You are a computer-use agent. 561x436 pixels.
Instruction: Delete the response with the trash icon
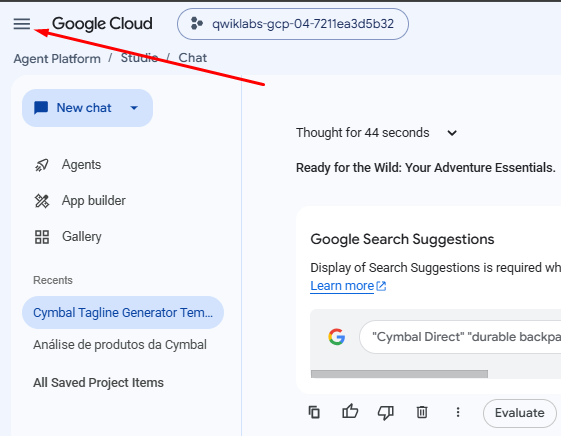point(422,412)
